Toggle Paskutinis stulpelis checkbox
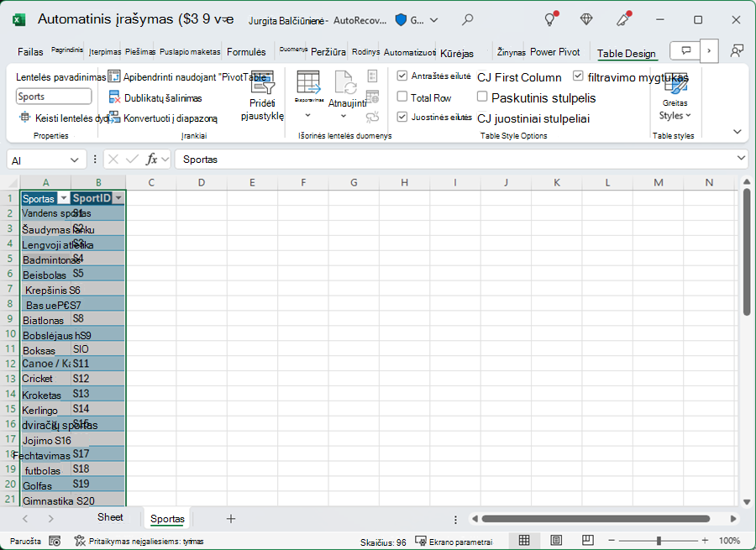Screen dimensions: 756x550 click(x=481, y=97)
